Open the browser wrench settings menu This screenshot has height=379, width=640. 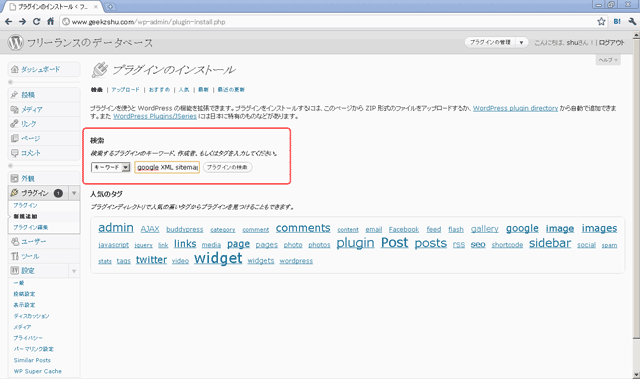[x=632, y=22]
